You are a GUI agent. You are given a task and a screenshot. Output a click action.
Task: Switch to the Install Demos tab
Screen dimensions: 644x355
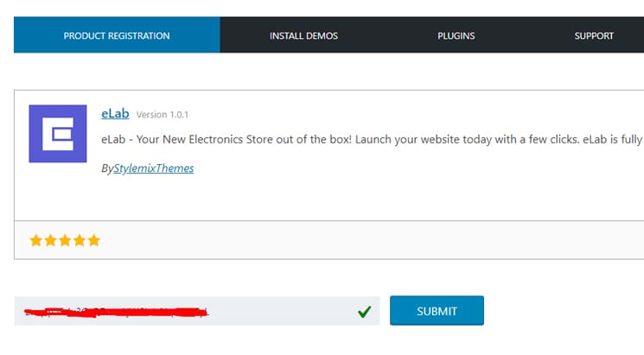303,35
